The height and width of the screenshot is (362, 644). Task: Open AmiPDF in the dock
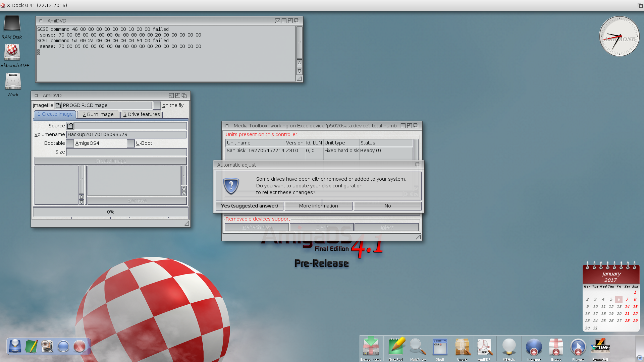click(484, 347)
